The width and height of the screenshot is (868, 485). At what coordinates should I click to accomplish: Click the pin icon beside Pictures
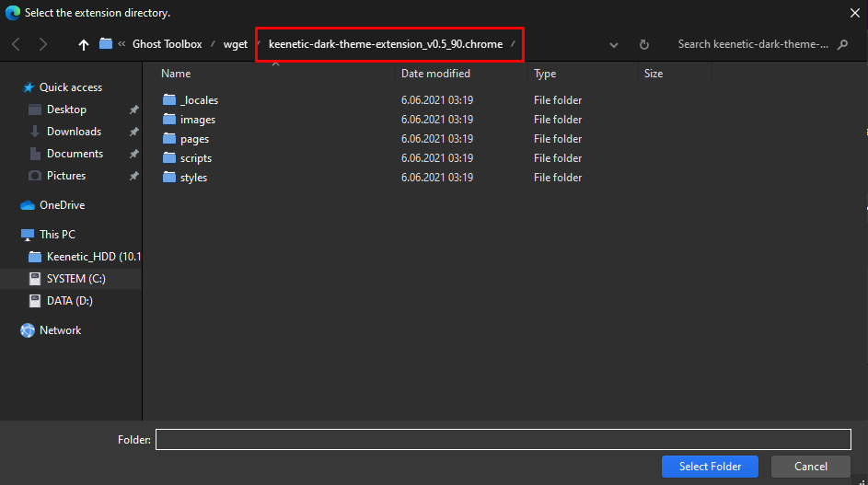pyautogui.click(x=134, y=176)
